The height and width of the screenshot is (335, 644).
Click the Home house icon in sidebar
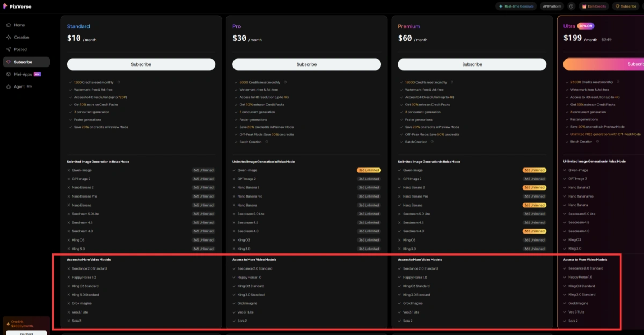click(9, 25)
